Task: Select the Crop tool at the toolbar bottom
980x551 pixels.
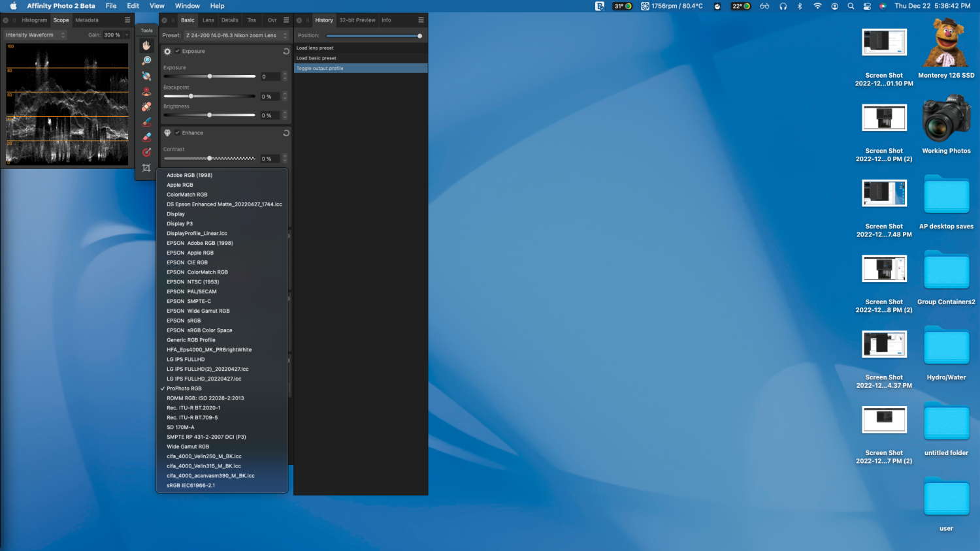Action: (146, 167)
